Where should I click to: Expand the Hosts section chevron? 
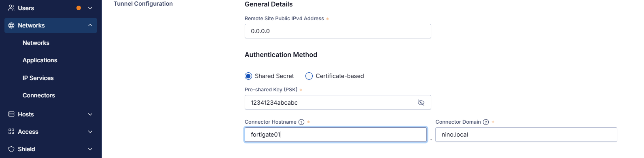(90, 114)
